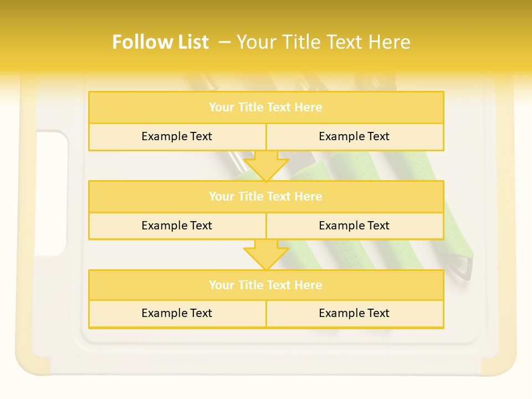Click the down arrow above the last block
The height and width of the screenshot is (399, 532).
266,255
